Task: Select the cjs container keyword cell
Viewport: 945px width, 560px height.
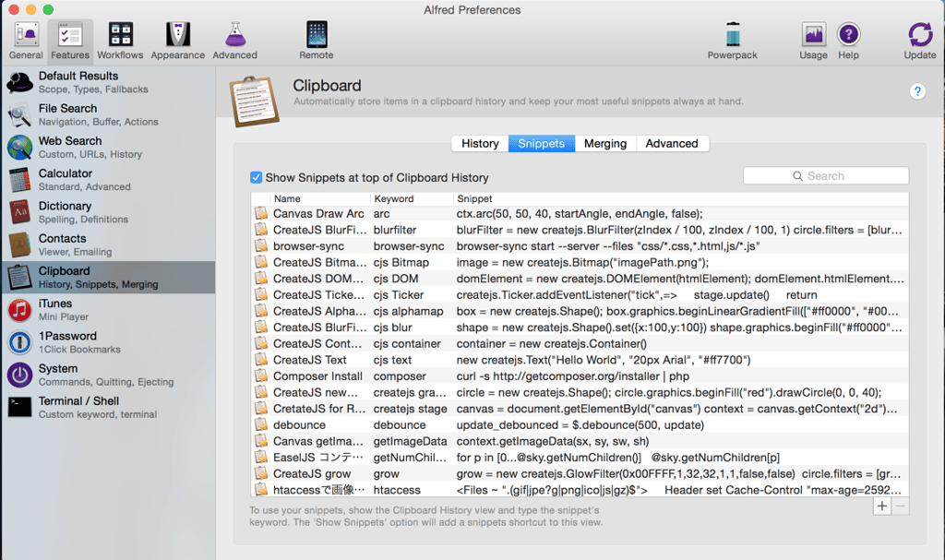Action: point(407,343)
